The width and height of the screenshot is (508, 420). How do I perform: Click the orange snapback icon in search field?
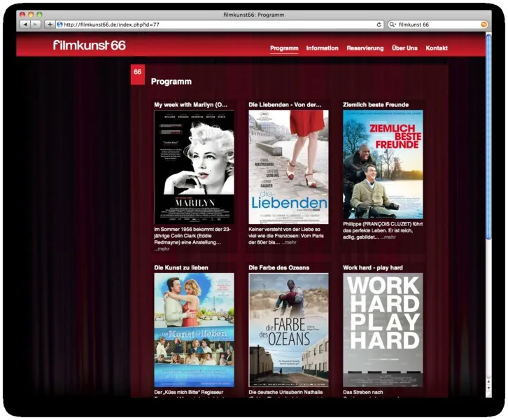pos(484,24)
